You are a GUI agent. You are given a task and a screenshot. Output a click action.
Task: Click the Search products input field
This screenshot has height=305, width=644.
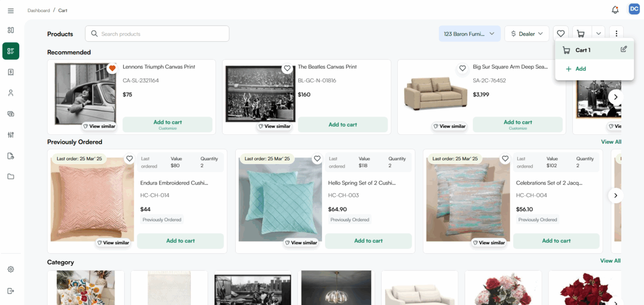click(157, 34)
